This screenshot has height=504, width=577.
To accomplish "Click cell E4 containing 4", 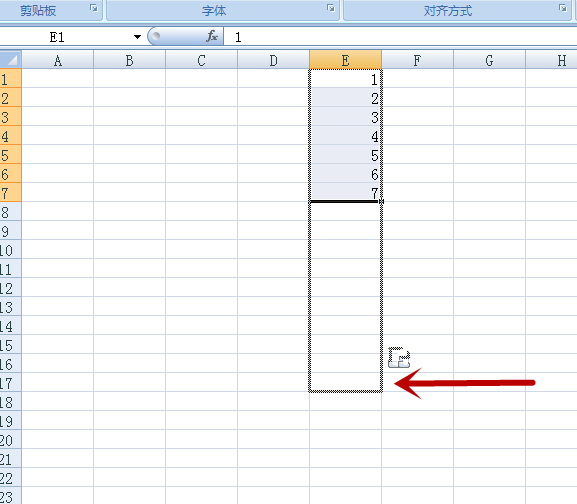I will click(x=346, y=135).
